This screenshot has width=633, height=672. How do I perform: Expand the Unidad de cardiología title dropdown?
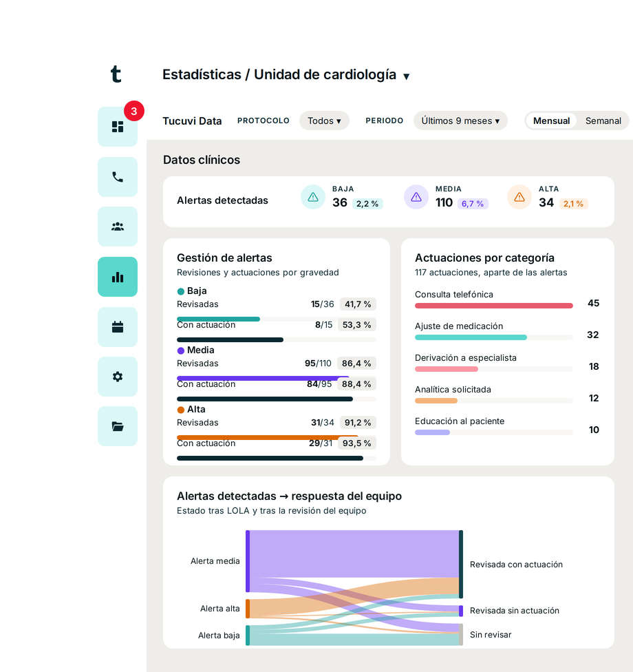[x=407, y=76]
